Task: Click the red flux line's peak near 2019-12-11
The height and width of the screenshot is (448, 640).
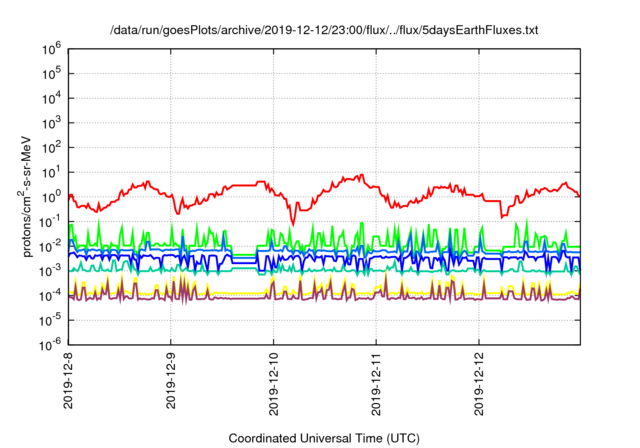Action: pos(362,175)
